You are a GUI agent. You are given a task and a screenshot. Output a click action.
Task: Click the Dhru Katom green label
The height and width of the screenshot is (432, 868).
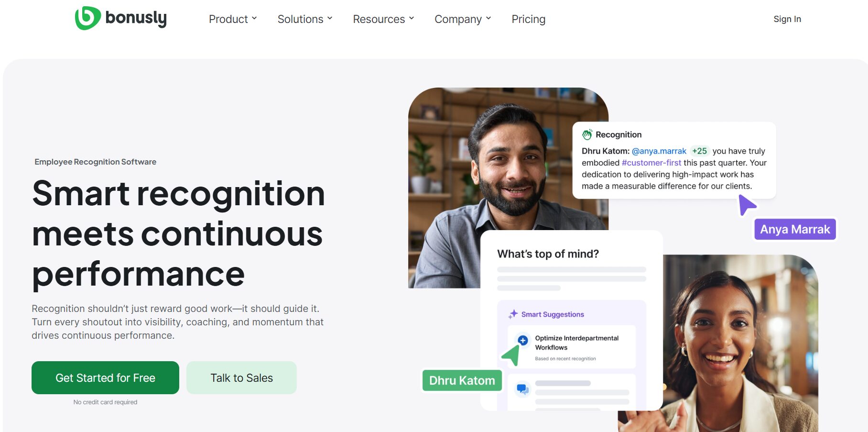(x=462, y=380)
